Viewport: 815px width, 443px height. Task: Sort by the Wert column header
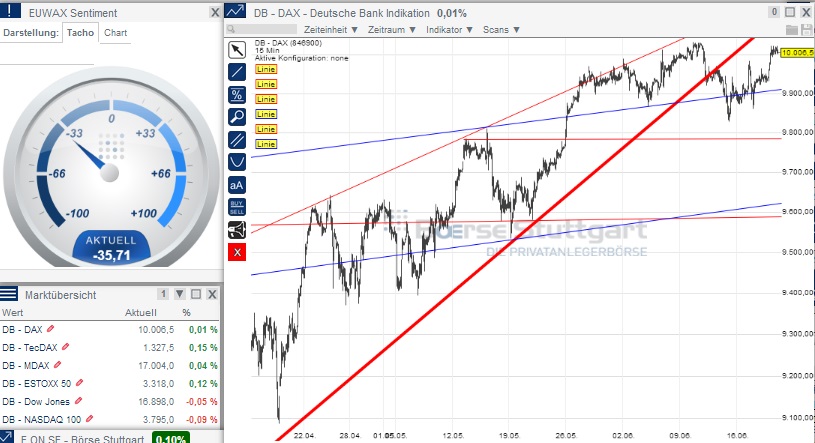12,312
